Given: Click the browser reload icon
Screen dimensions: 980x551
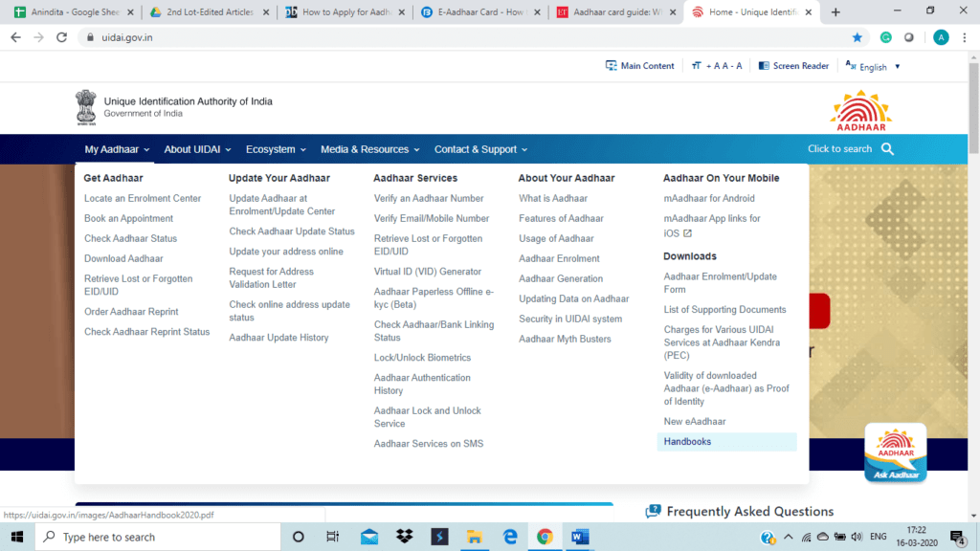Looking at the screenshot, I should pos(62,37).
